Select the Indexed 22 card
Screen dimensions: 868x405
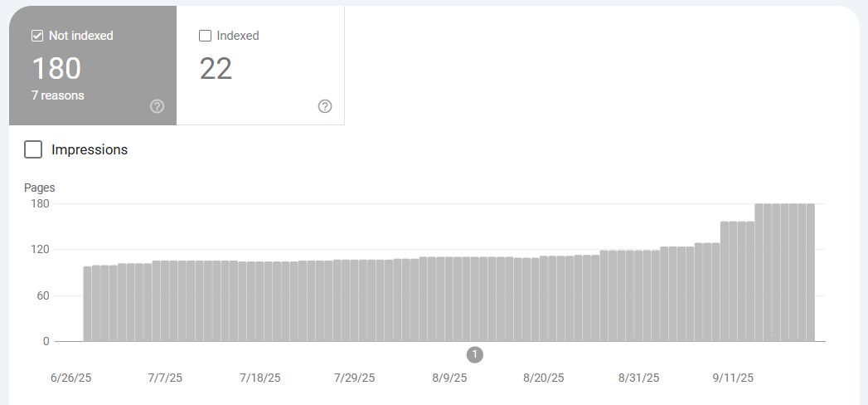pos(260,66)
